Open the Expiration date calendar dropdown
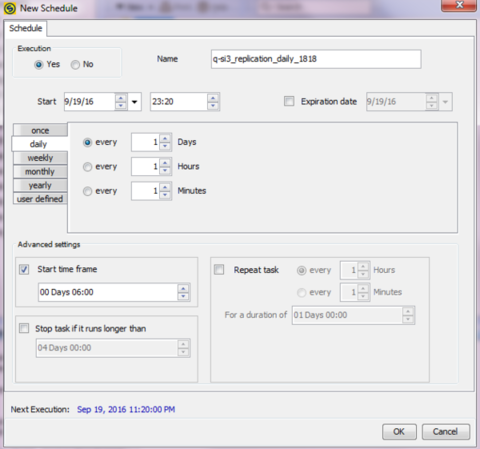The height and width of the screenshot is (449, 480). (445, 102)
